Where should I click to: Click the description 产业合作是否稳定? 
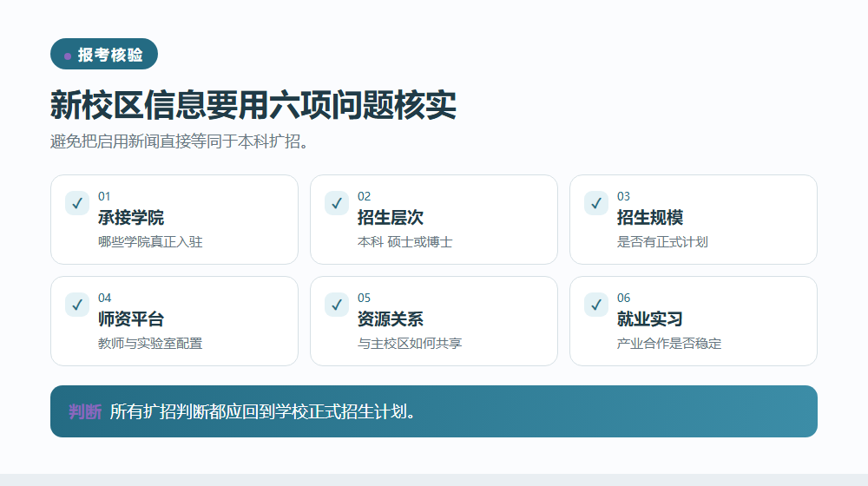click(x=669, y=343)
